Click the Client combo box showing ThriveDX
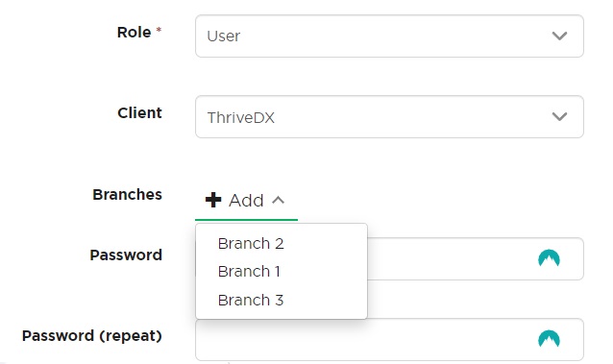Image resolution: width=613 pixels, height=364 pixels. (389, 116)
